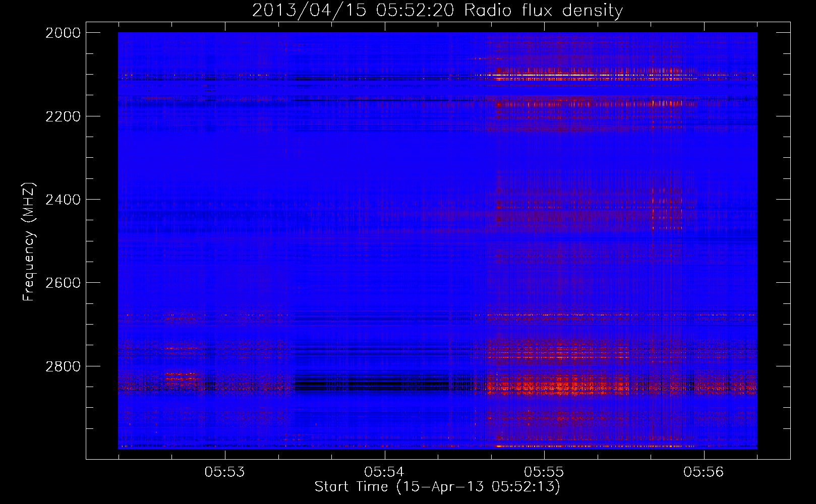
Task: Select the 2600 frequency tick label
Action: (63, 283)
